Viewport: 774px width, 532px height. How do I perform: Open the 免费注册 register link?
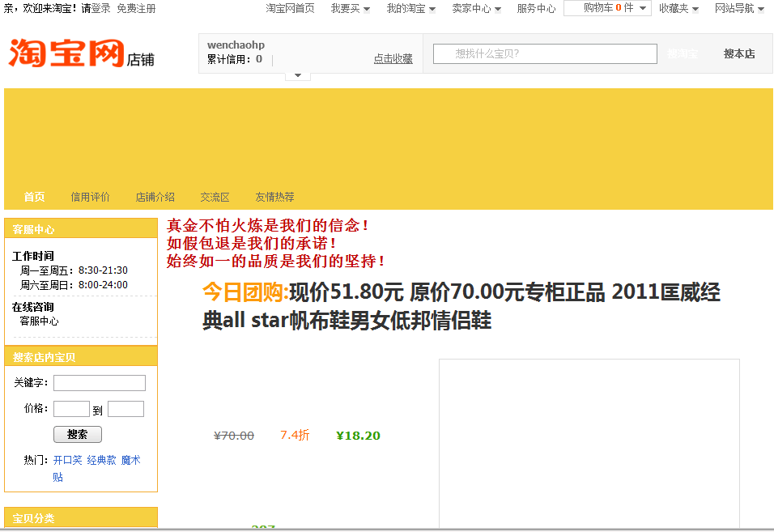click(136, 8)
